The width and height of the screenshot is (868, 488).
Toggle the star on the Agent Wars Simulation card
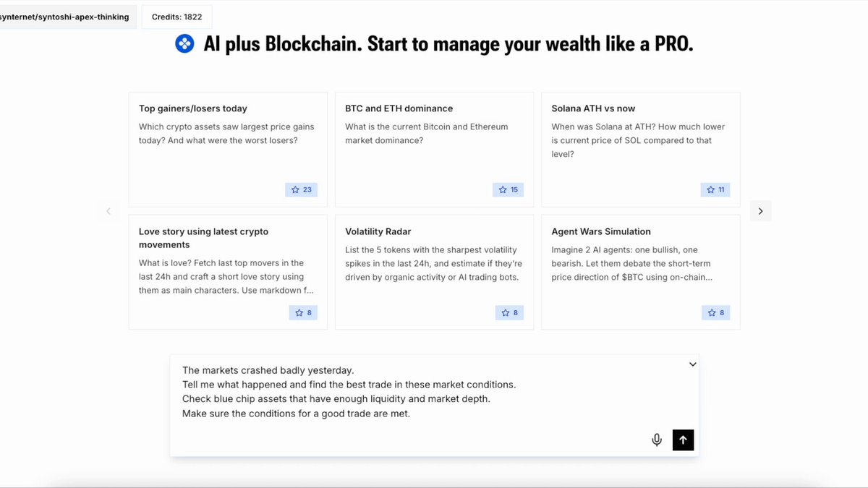pyautogui.click(x=716, y=313)
